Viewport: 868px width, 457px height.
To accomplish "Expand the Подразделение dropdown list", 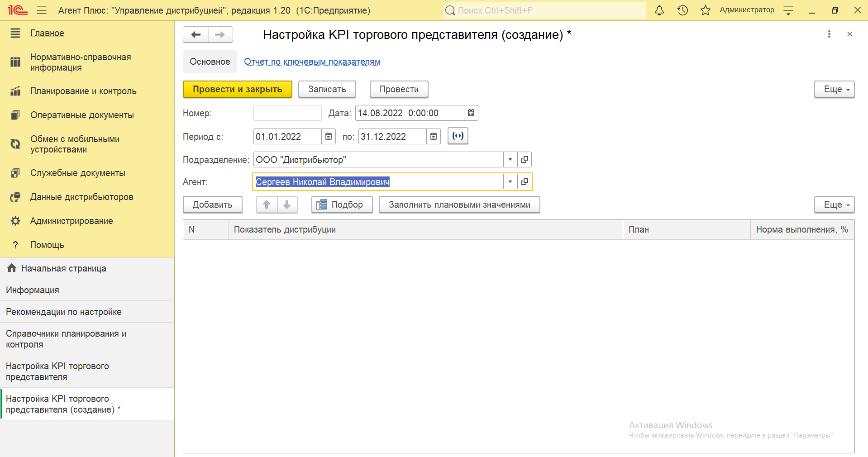I will [510, 160].
